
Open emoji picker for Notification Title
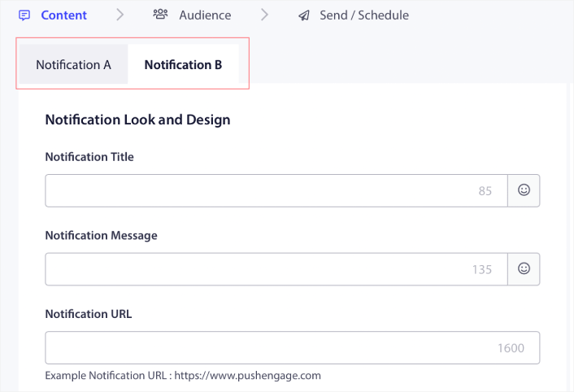pos(524,190)
